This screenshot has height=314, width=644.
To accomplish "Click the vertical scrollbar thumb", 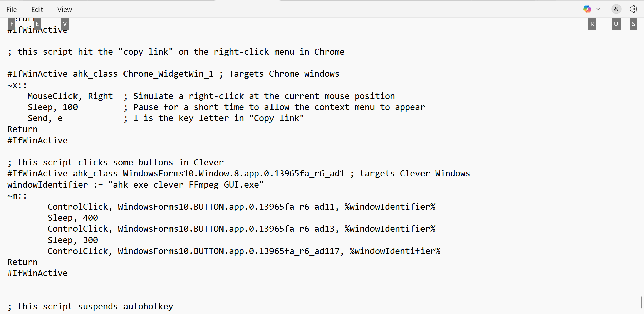I will (x=641, y=302).
